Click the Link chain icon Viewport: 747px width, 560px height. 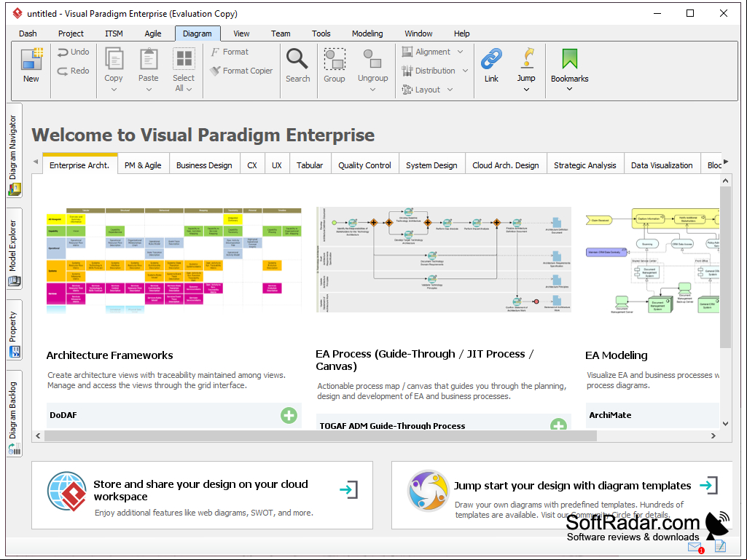click(491, 59)
